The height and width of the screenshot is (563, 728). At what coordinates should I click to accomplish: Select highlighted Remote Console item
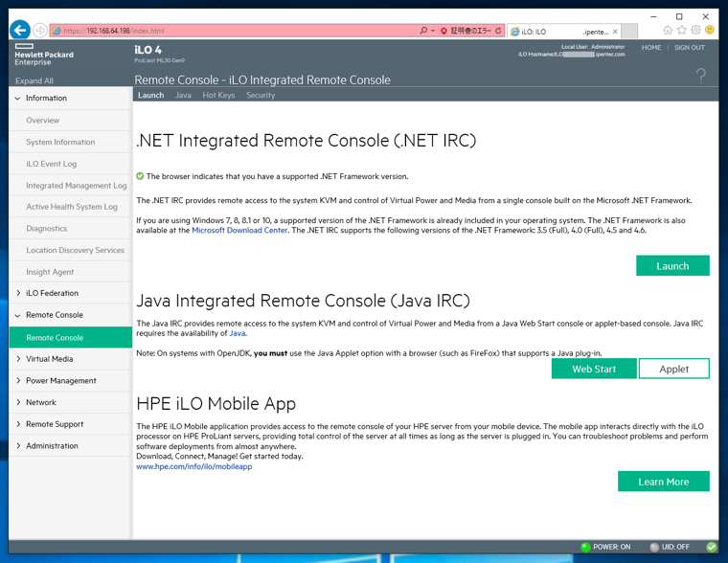pos(70,337)
